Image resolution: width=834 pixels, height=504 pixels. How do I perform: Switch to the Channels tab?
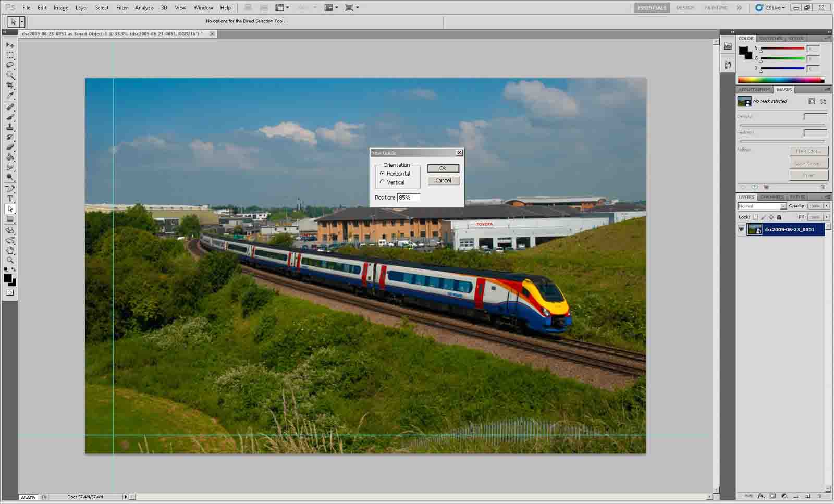(772, 197)
